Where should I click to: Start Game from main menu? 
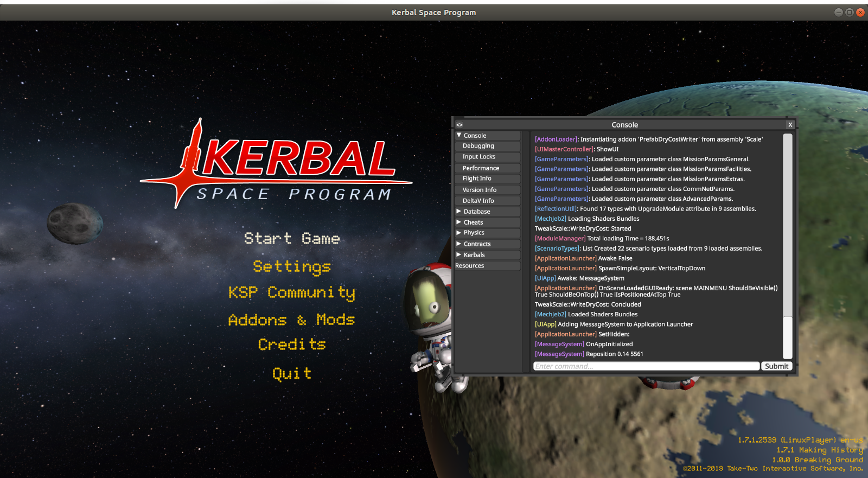(292, 239)
